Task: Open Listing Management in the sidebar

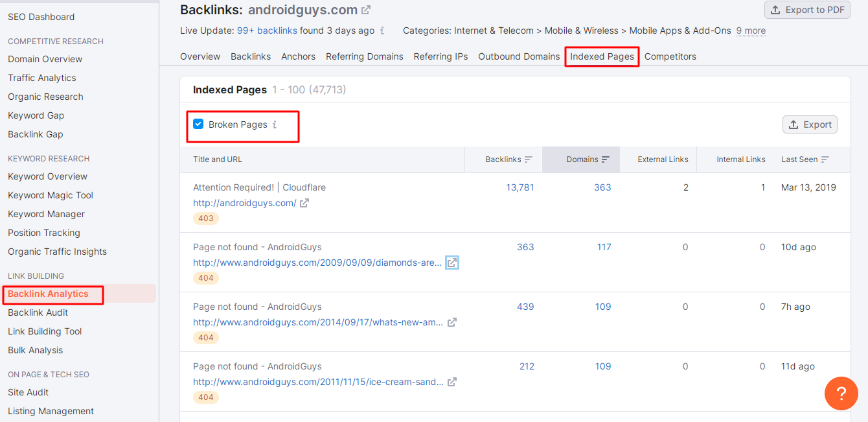Action: (51, 411)
